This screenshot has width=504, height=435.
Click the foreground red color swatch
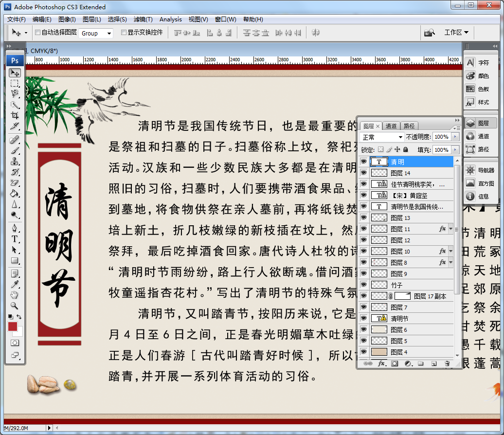[13, 326]
